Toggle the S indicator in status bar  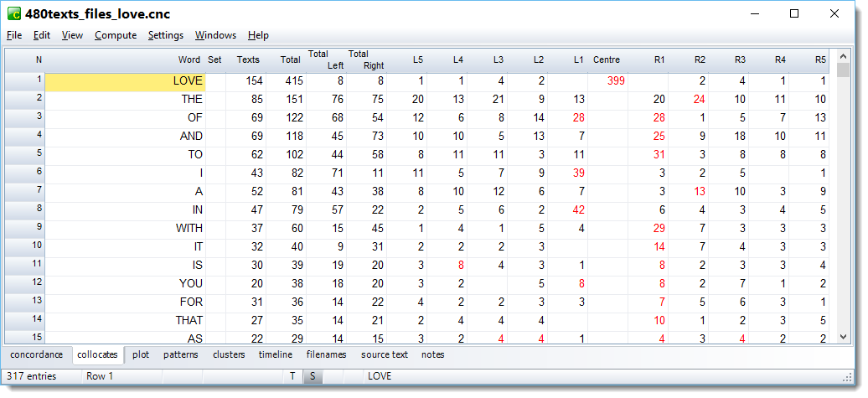(x=312, y=376)
